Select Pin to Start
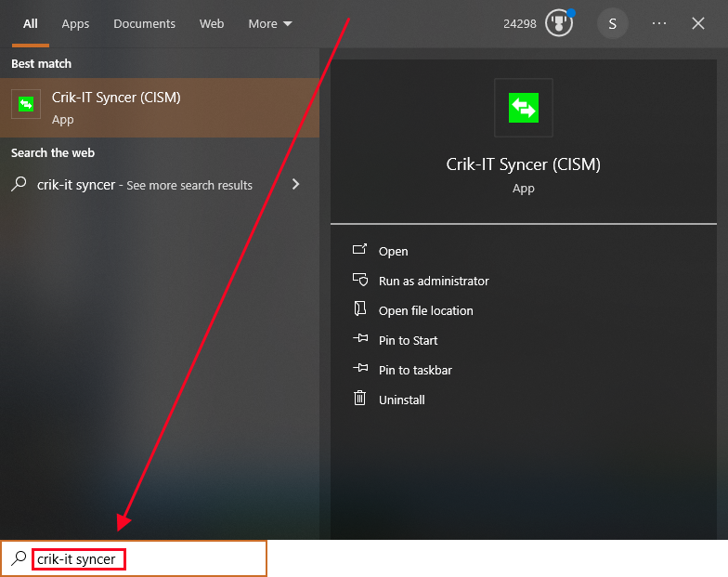This screenshot has width=728, height=577. [x=408, y=340]
